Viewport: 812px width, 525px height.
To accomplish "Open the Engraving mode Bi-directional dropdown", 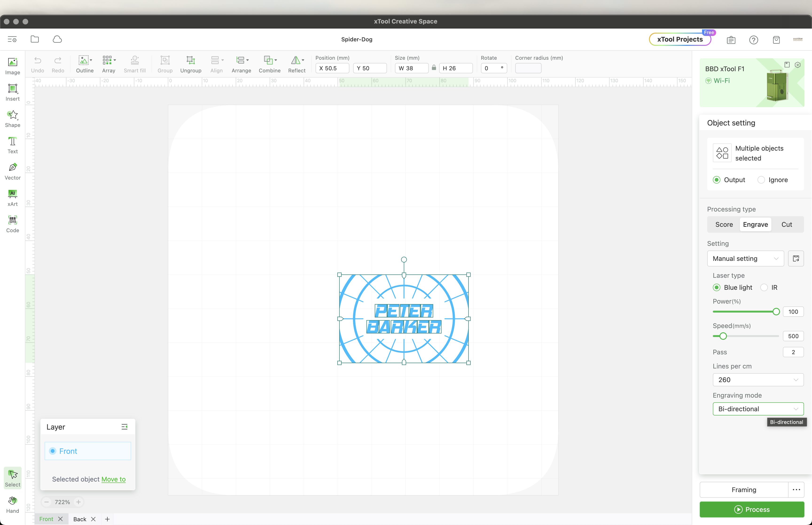I will coord(758,409).
